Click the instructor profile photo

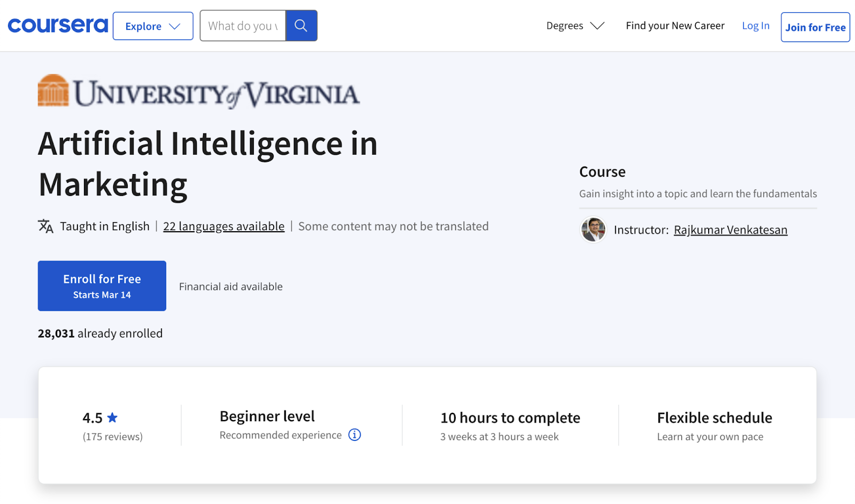point(593,230)
